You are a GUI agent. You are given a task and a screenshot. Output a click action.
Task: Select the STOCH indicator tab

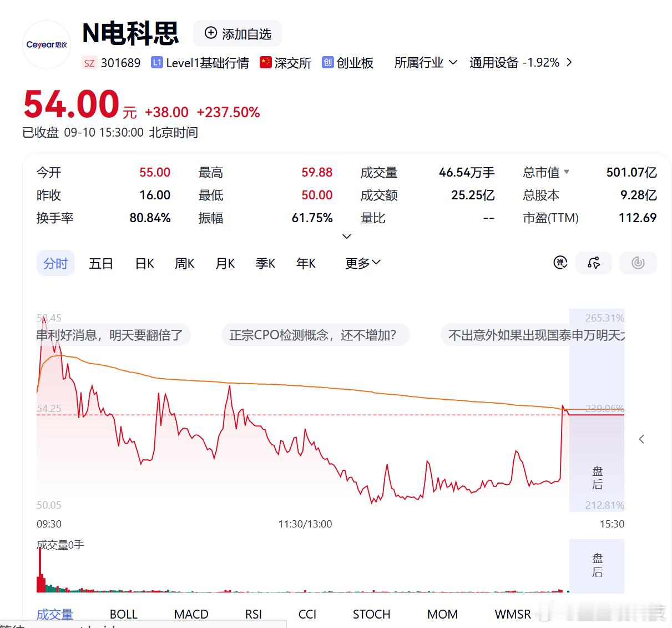[x=371, y=614]
